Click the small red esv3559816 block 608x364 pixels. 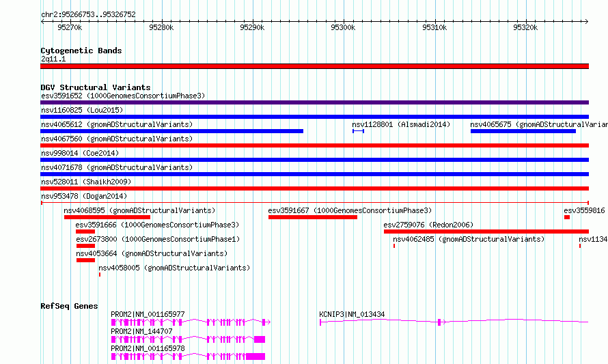coord(567,217)
